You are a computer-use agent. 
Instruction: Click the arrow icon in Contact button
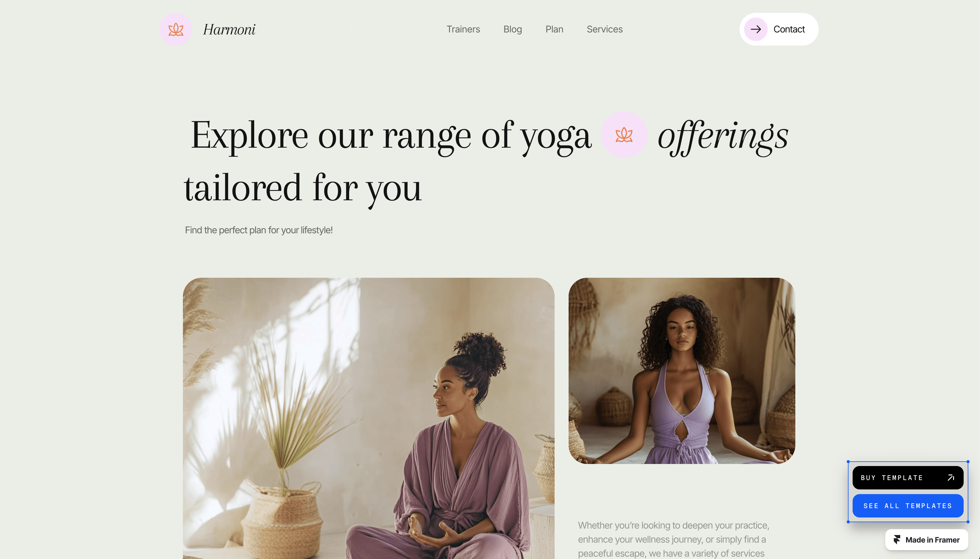pos(756,29)
